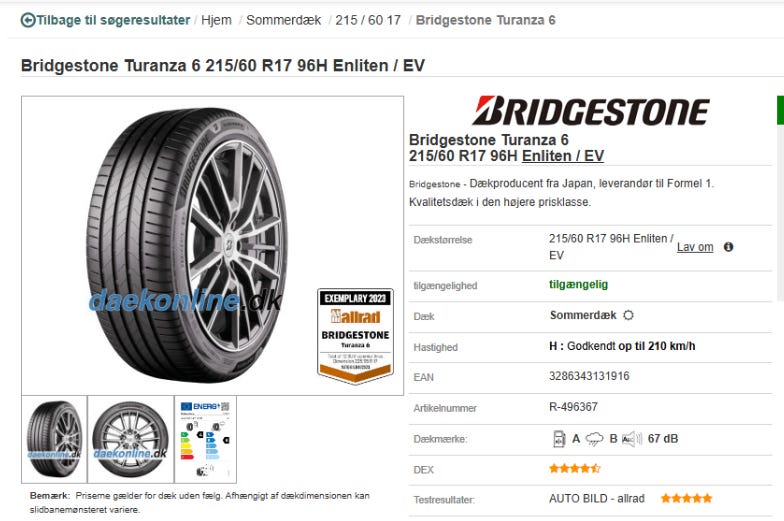Click the Bridgestone brand logo
Viewport: 784px width, 521px height.
click(590, 111)
